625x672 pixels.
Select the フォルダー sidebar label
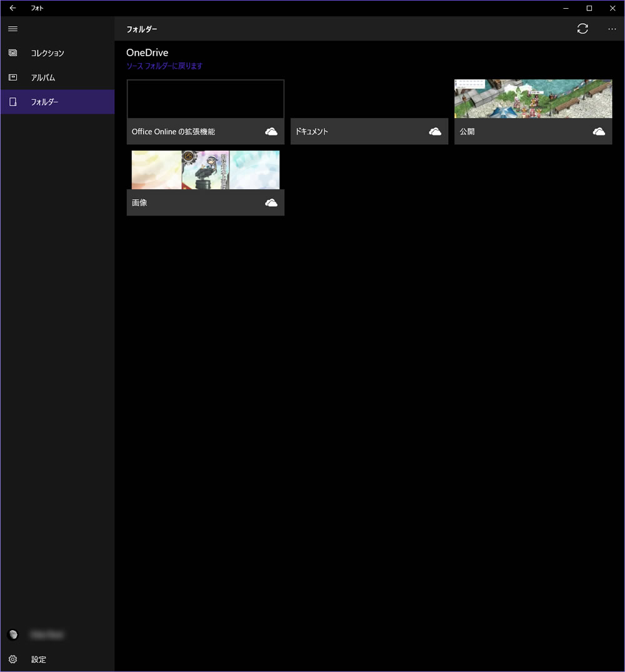click(x=44, y=102)
